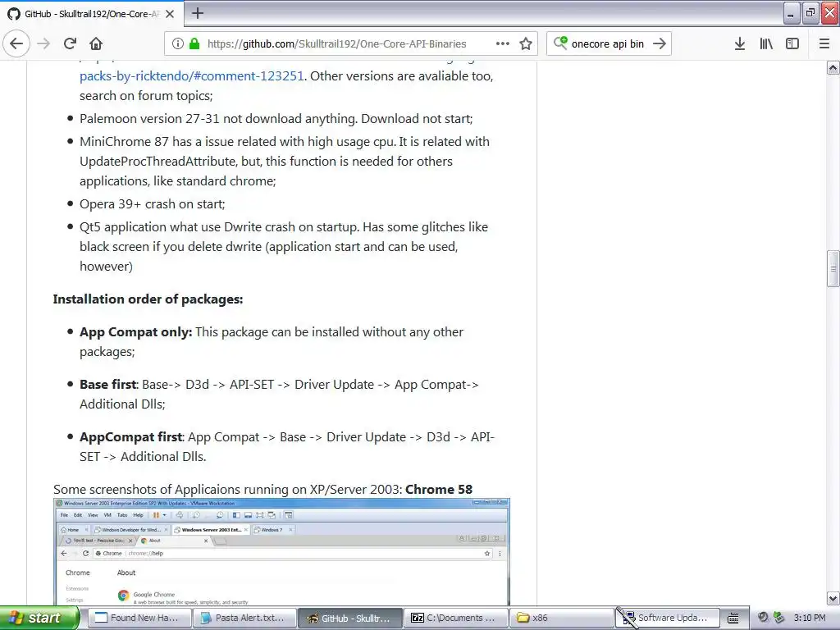Switch to Found New Hardware taskbar window
Viewport: 840px width, 630px height.
139,618
